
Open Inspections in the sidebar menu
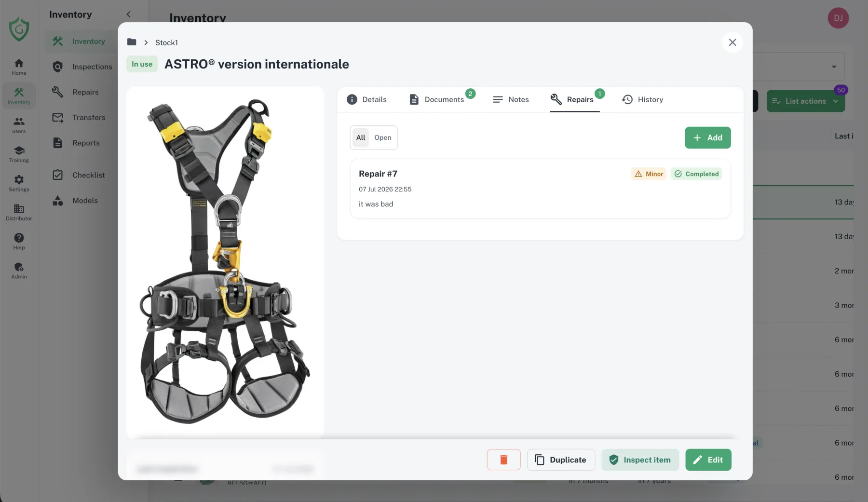(x=82, y=67)
